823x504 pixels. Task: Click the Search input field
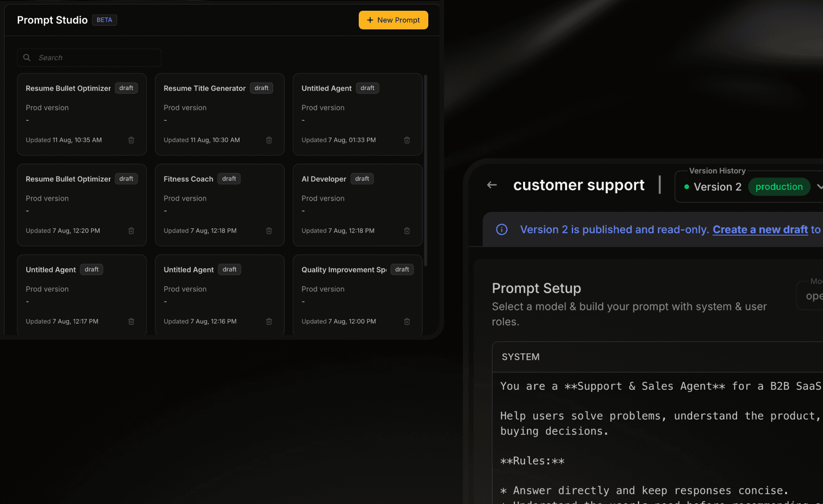click(x=89, y=57)
